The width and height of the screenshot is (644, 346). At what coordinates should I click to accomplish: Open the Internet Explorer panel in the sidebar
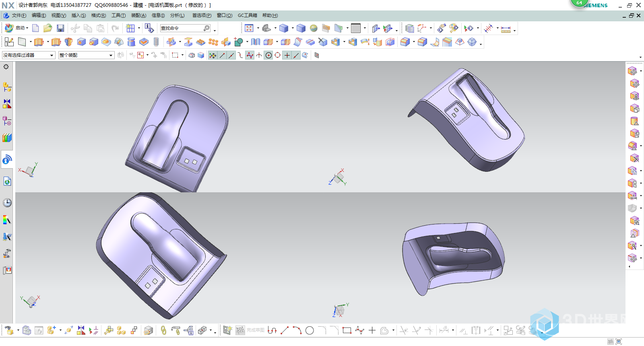click(7, 181)
